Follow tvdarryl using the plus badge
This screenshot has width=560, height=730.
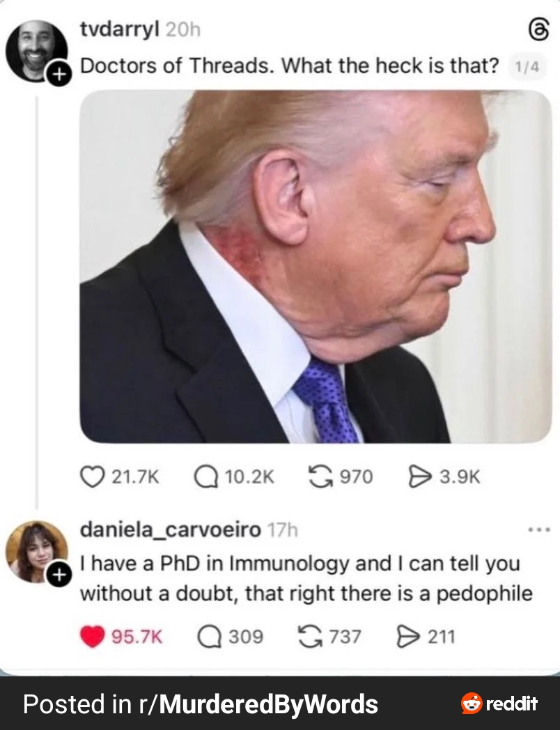(x=59, y=74)
